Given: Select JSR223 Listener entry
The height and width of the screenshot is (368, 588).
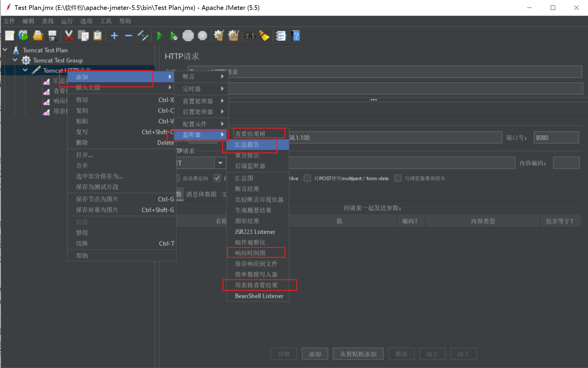Looking at the screenshot, I should [x=258, y=232].
